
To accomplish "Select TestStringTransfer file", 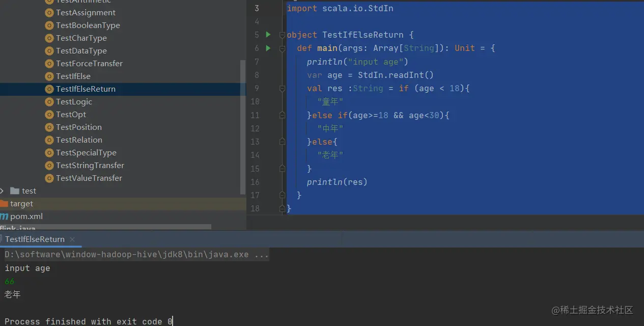I will tap(90, 166).
